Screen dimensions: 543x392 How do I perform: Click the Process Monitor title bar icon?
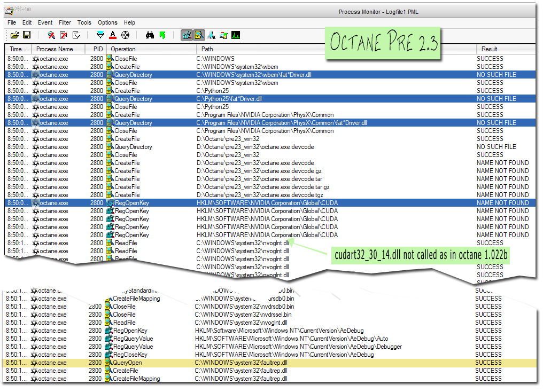pyautogui.click(x=9, y=11)
